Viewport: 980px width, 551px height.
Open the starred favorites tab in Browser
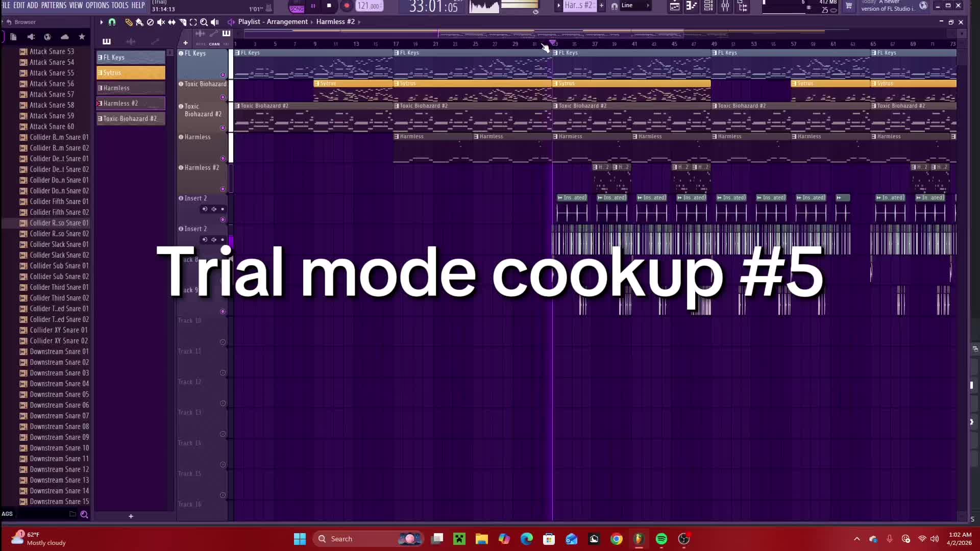pos(82,37)
